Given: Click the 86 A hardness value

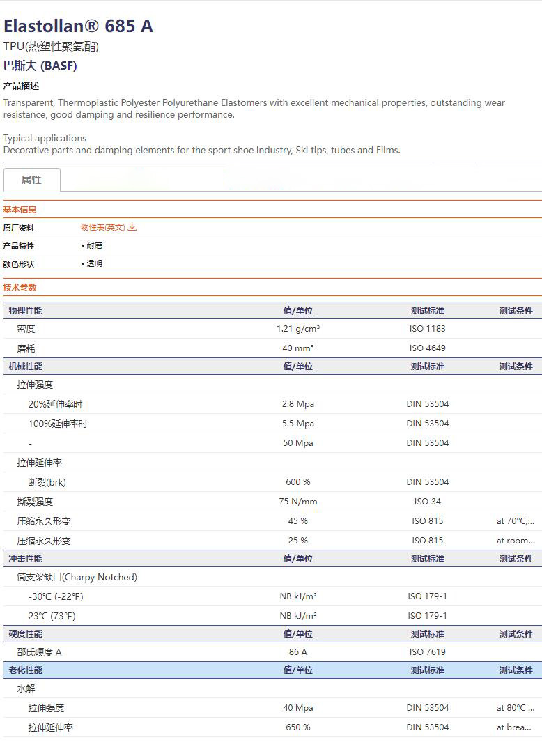Looking at the screenshot, I should 298,652.
